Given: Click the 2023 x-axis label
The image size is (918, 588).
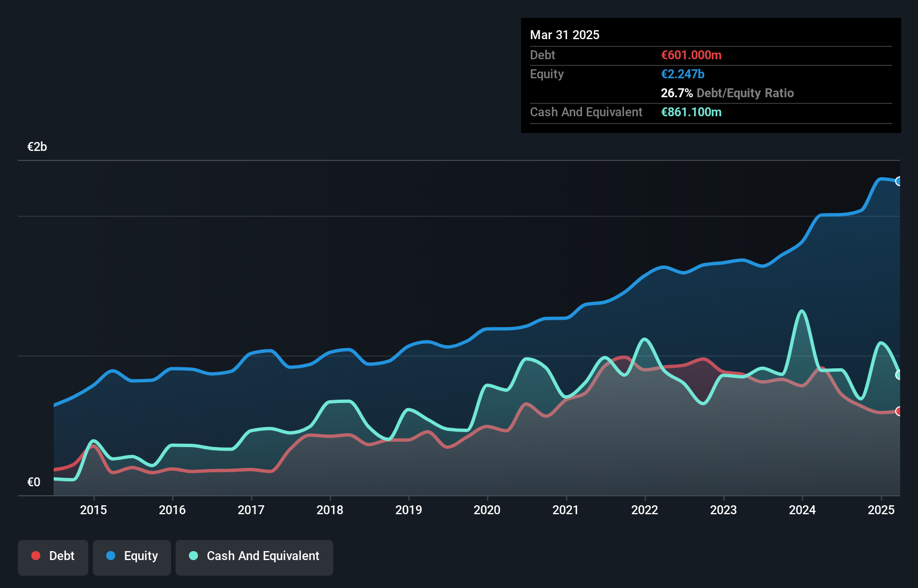Looking at the screenshot, I should (723, 510).
